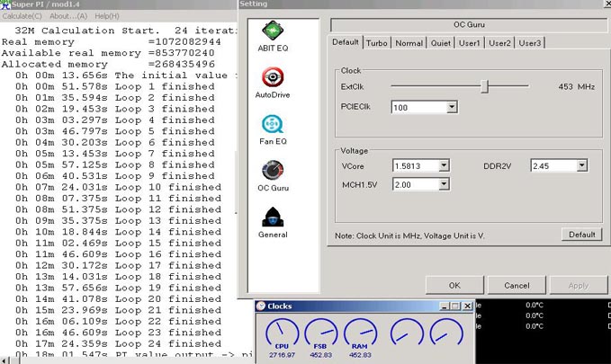
Task: Open the ABIT EQ section icon
Action: point(273,31)
